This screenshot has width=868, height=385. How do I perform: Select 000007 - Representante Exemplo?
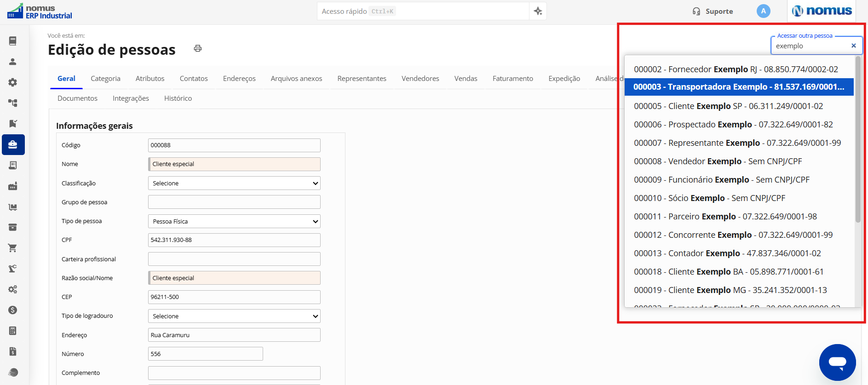click(739, 143)
